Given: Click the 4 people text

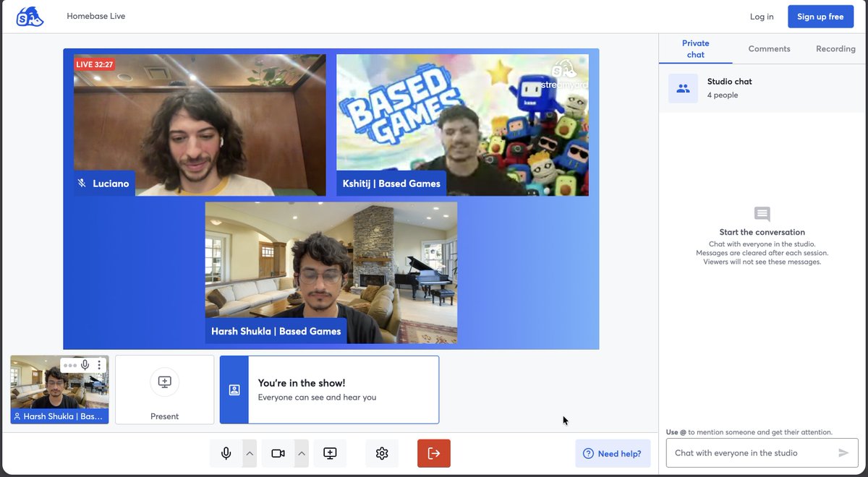Looking at the screenshot, I should click(x=723, y=95).
